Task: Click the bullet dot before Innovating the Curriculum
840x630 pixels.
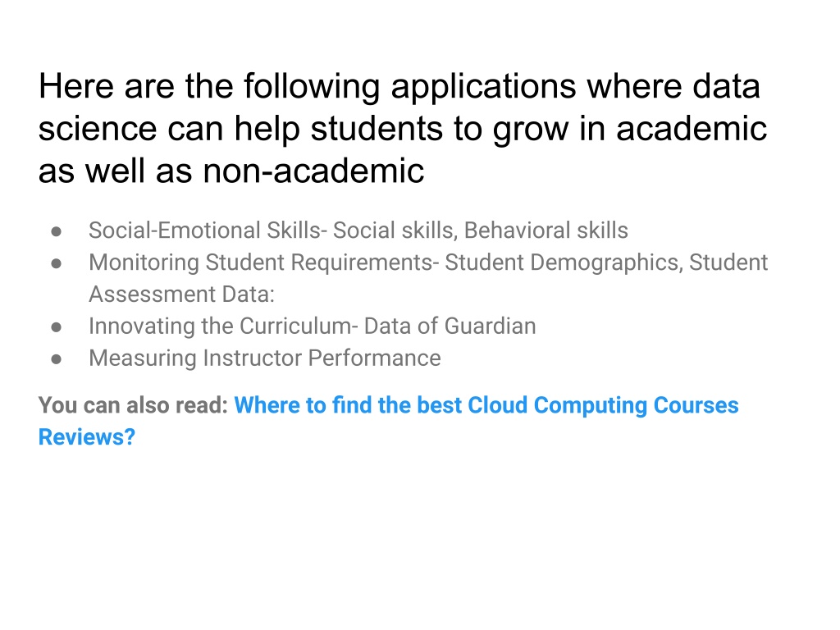Action: point(57,327)
